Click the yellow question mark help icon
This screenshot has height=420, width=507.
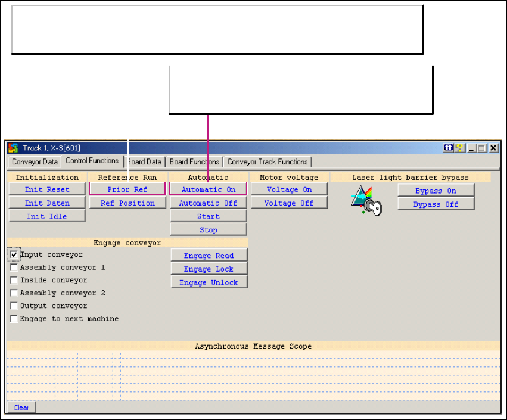pyautogui.click(x=459, y=148)
